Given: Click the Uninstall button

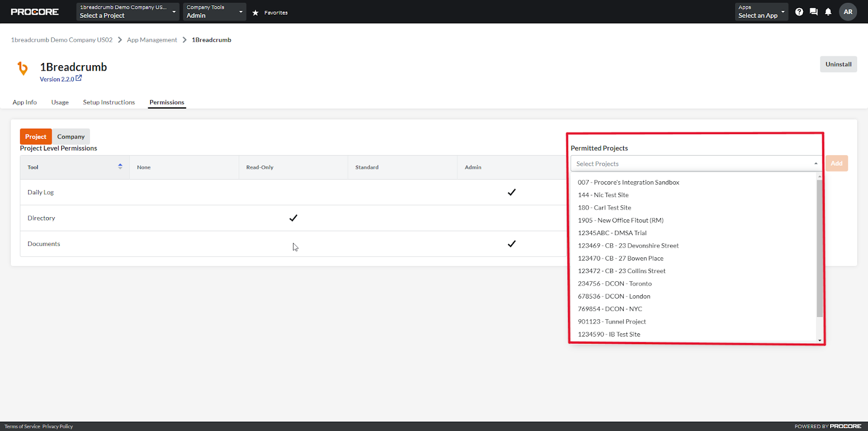Looking at the screenshot, I should (x=839, y=64).
